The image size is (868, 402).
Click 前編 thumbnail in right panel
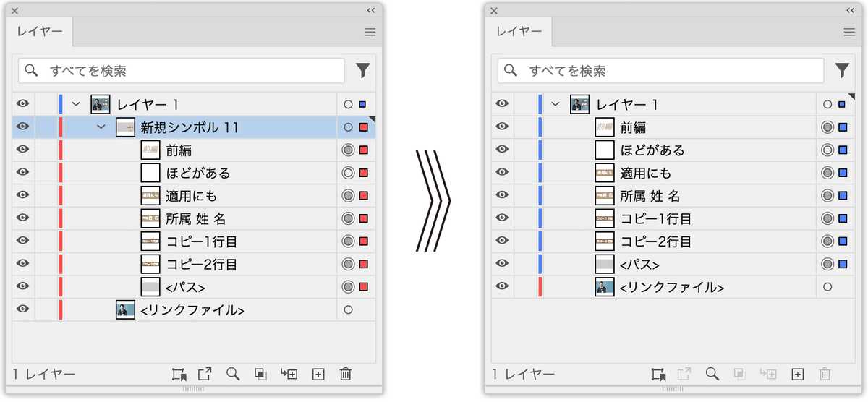click(x=605, y=127)
